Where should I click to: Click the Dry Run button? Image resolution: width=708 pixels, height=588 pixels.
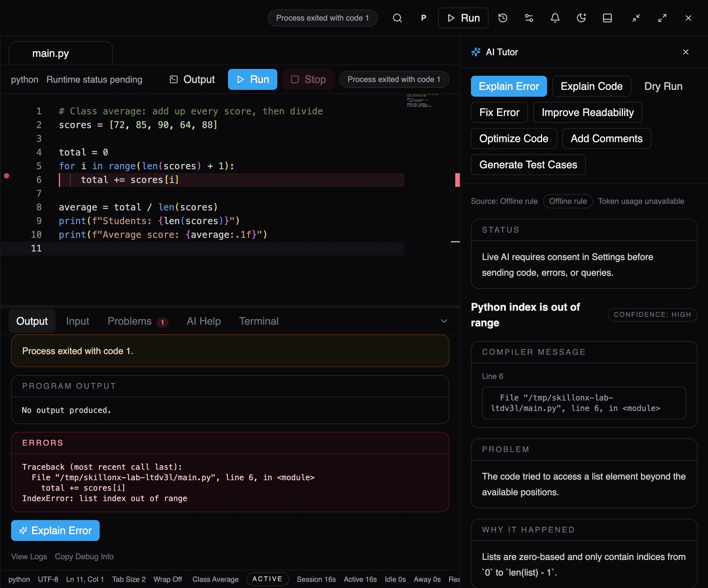663,86
